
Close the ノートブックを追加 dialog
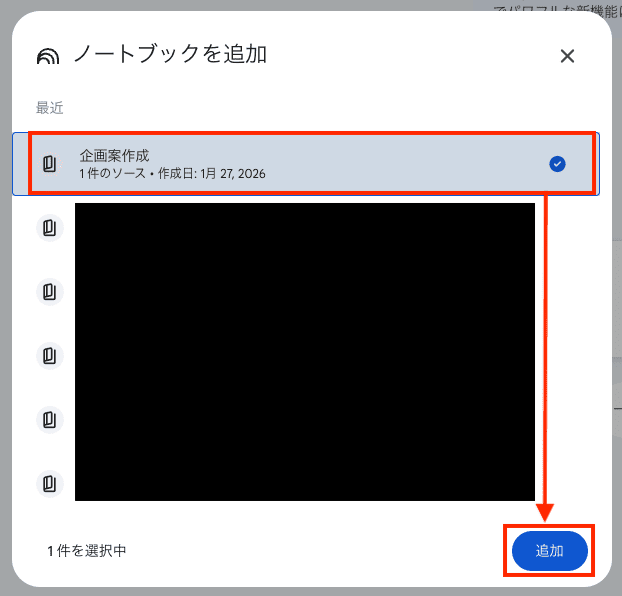tap(567, 56)
